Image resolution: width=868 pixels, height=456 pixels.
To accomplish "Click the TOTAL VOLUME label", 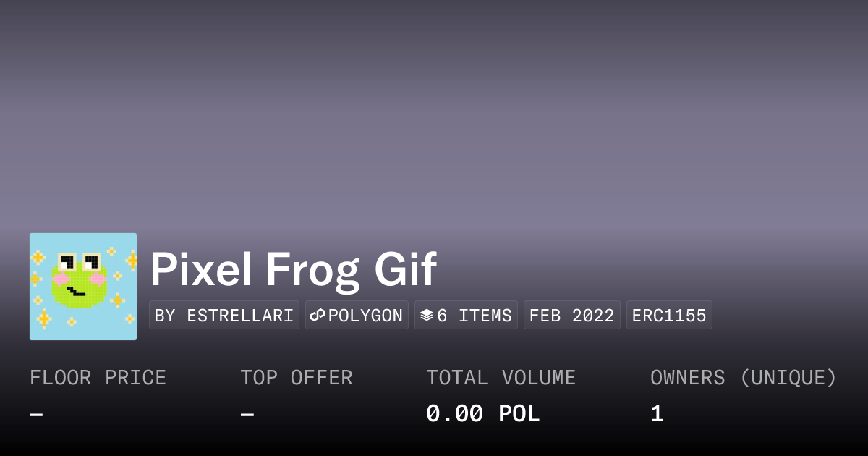I will 501,378.
